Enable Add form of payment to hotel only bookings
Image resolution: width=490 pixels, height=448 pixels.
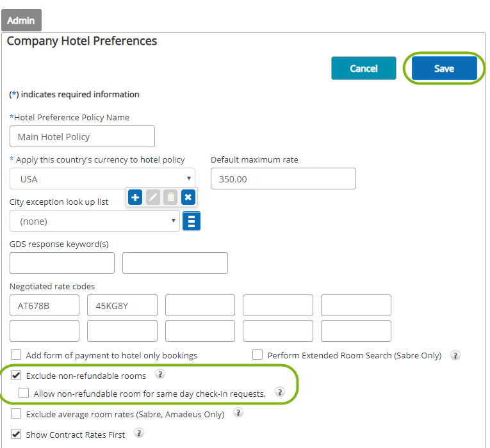click(16, 355)
